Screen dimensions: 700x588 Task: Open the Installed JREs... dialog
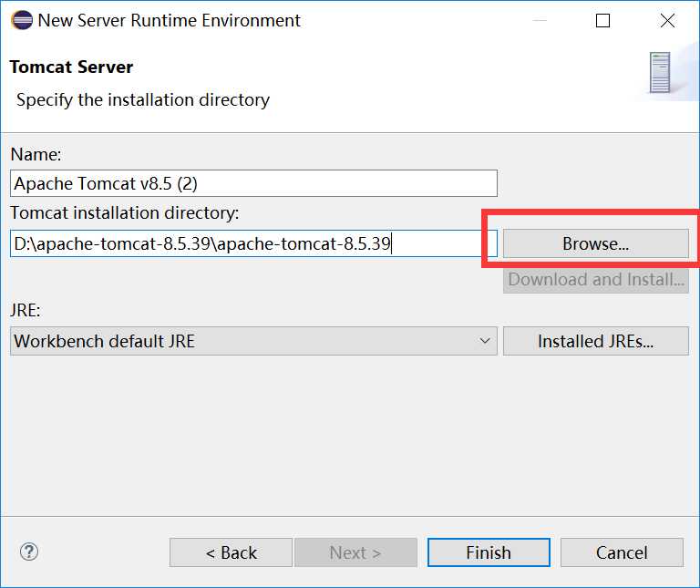coord(595,341)
